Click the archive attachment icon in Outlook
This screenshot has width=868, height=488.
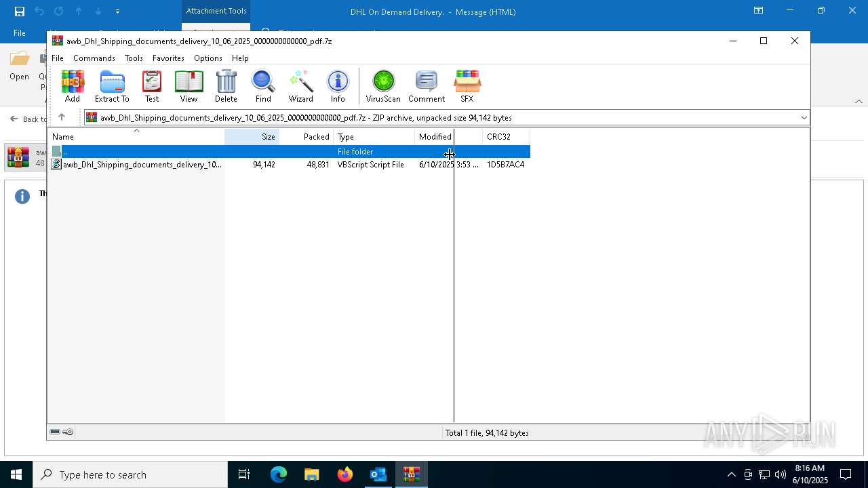(18, 157)
